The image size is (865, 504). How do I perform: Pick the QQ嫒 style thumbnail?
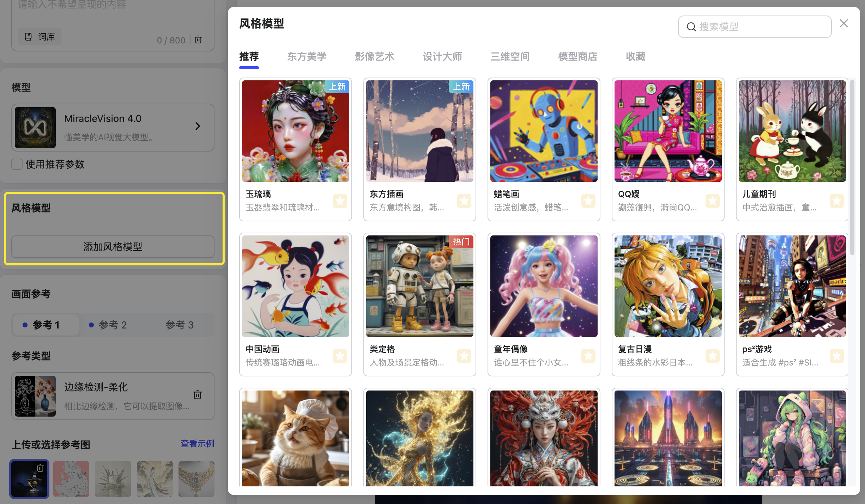click(x=668, y=131)
